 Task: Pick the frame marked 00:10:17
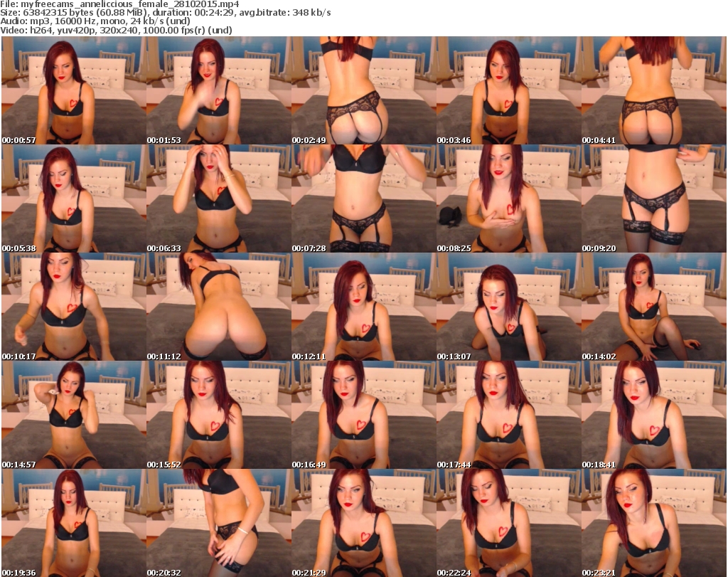(x=74, y=307)
